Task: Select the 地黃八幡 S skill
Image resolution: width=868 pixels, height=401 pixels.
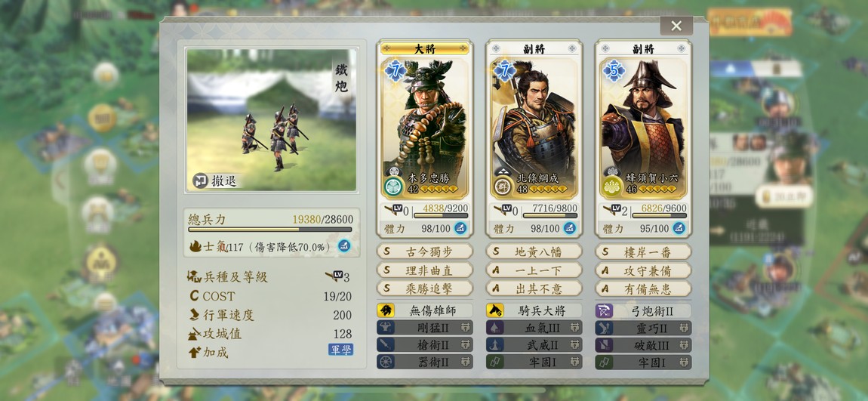Action: [534, 251]
